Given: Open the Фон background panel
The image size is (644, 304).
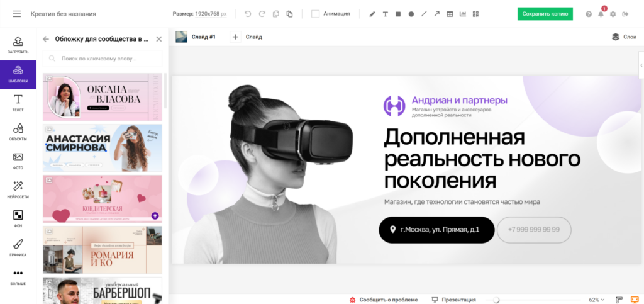Looking at the screenshot, I should click(18, 218).
